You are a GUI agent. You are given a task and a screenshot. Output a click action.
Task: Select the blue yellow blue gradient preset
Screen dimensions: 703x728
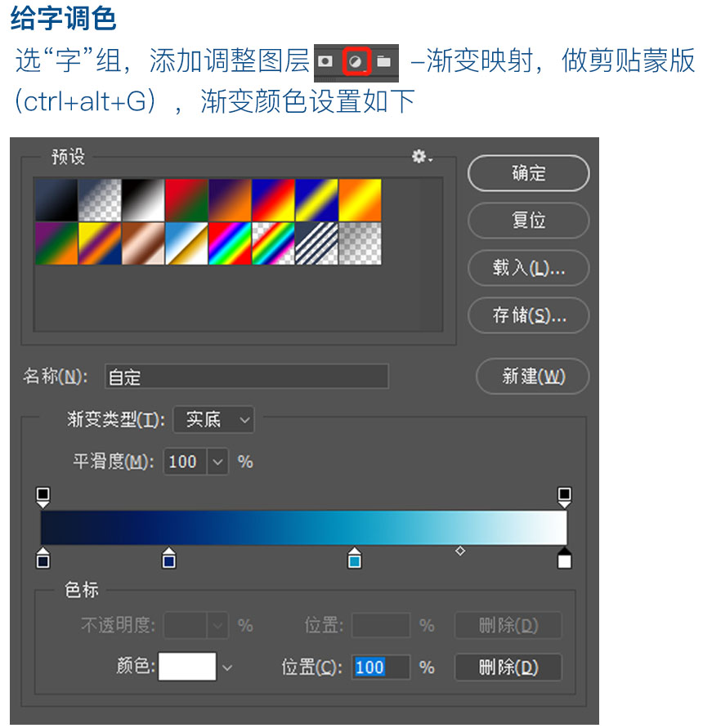[x=316, y=200]
